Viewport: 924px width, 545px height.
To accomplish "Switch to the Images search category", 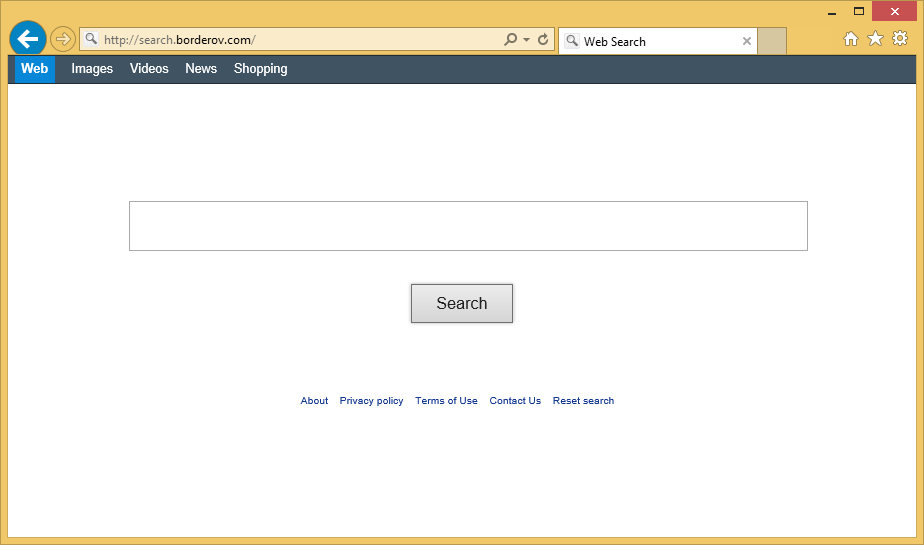I will (x=92, y=69).
